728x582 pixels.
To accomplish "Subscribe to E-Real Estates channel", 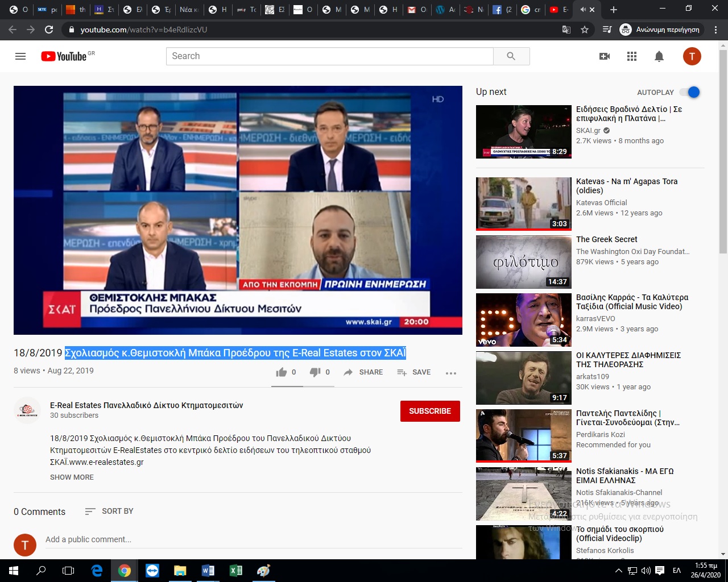I will click(430, 411).
